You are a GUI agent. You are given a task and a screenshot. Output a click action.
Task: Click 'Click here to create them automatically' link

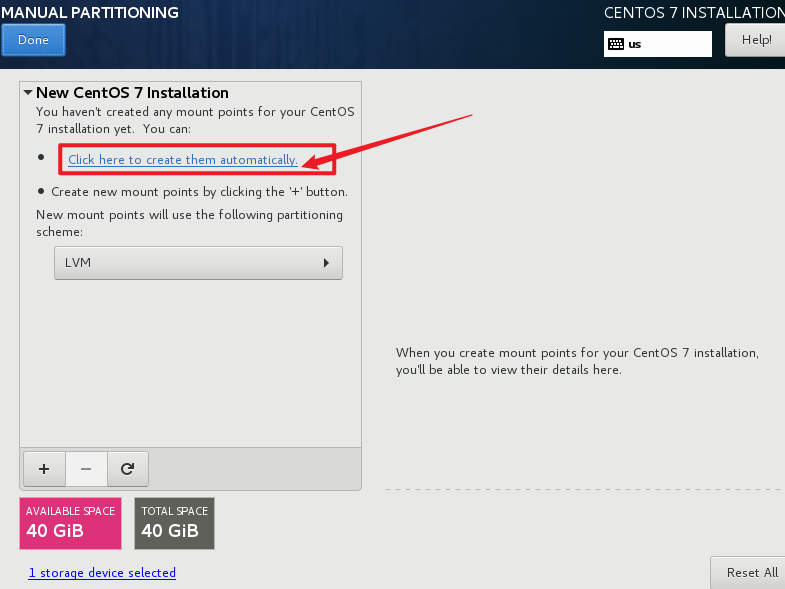click(x=183, y=160)
